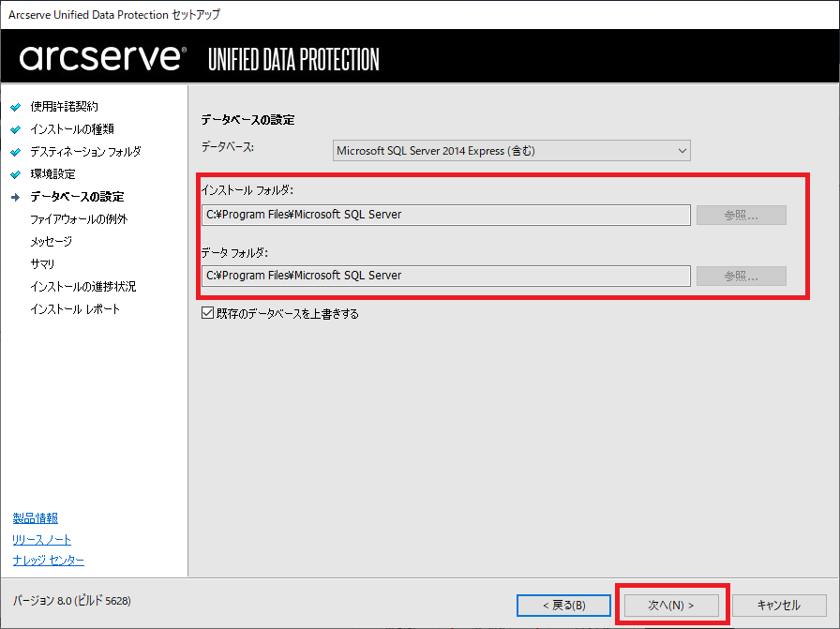Click the データベースの設定 heading
The width and height of the screenshot is (840, 629).
click(x=248, y=120)
